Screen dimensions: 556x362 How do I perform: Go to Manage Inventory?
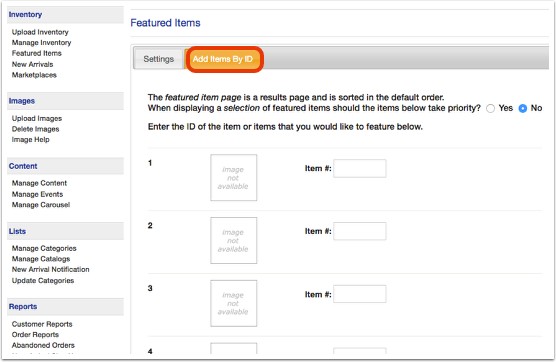pyautogui.click(x=41, y=43)
